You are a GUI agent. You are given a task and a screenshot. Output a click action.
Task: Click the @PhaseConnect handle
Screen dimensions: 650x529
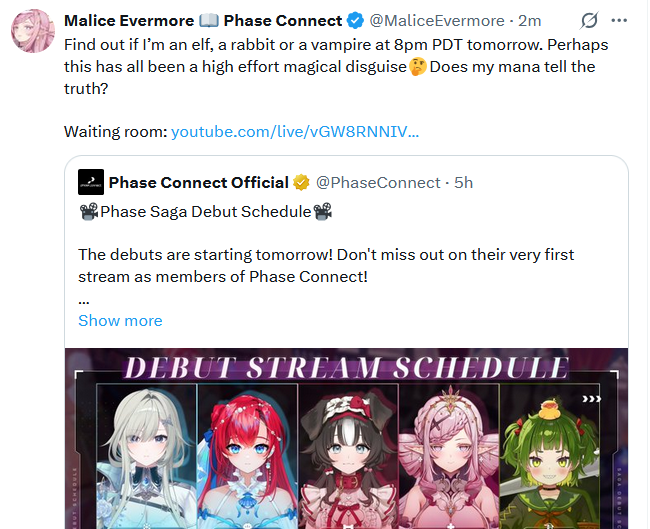378,182
